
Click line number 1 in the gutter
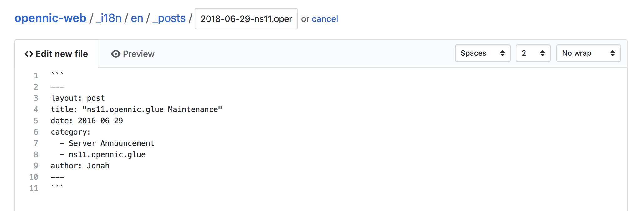point(36,76)
